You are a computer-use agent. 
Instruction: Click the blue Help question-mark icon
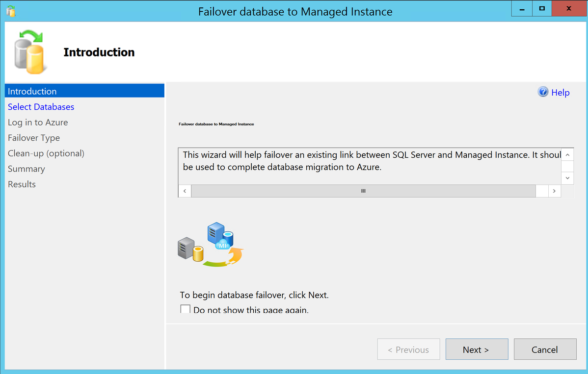543,92
